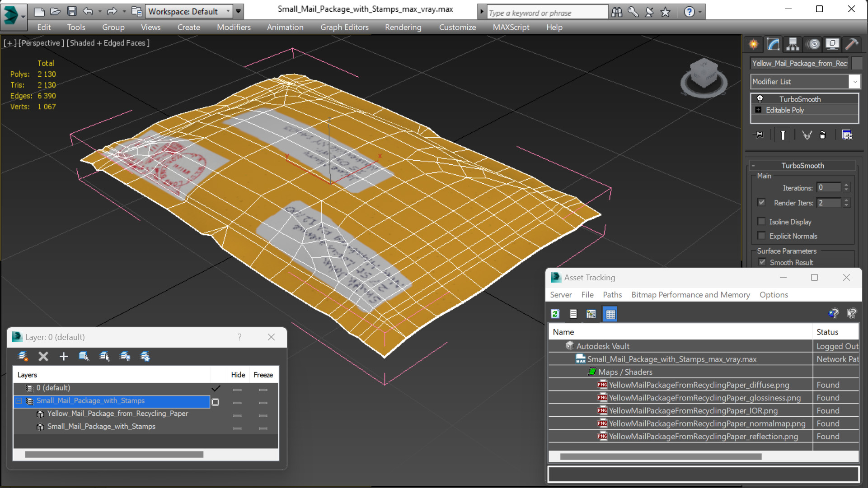Click Create New Layer plus icon
868x488 pixels.
pos(63,357)
